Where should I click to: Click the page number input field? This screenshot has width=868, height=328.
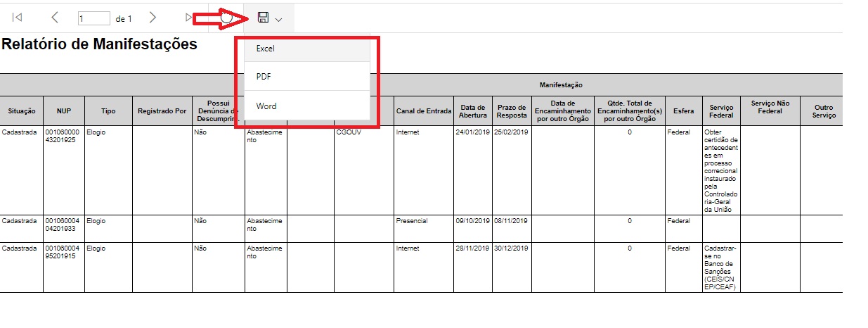point(94,18)
